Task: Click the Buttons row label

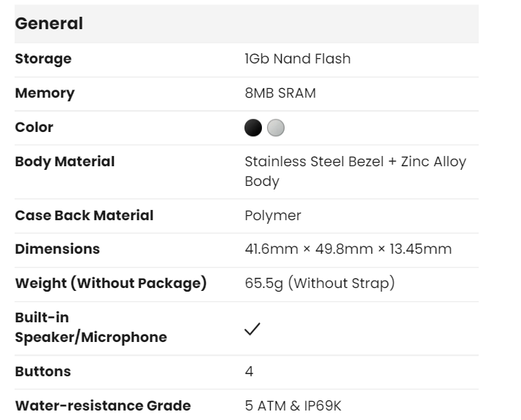Action: (x=43, y=372)
